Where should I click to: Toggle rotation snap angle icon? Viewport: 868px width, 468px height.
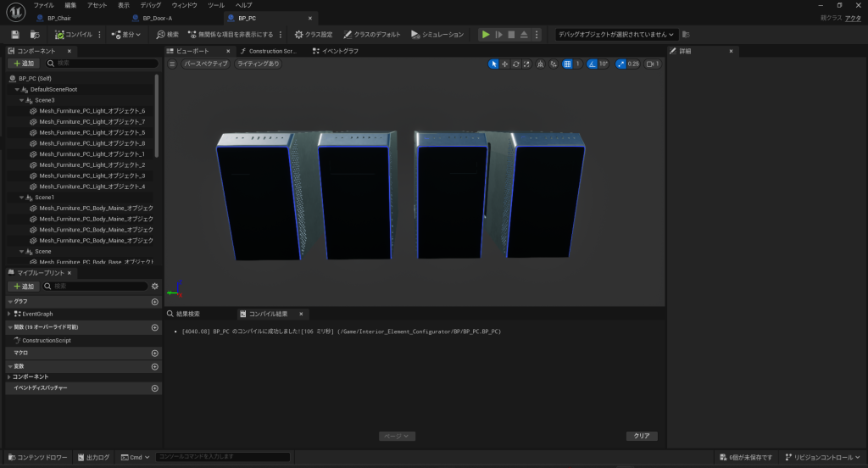(x=593, y=64)
